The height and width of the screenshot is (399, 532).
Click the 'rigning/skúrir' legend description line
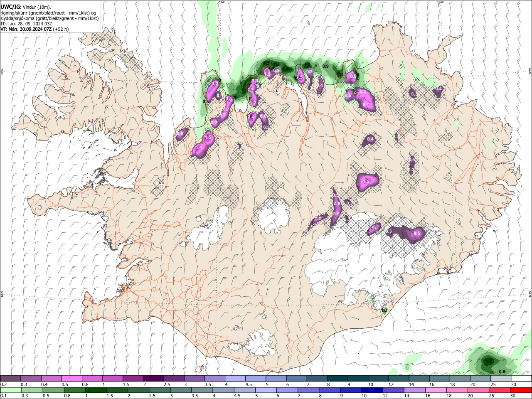(48, 13)
